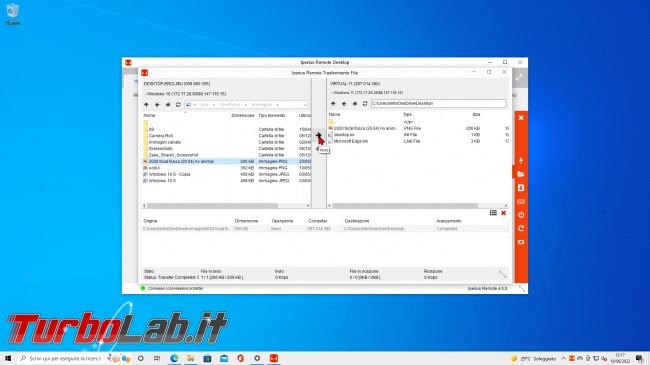
Task: Click the remote path input field
Action: (x=438, y=103)
